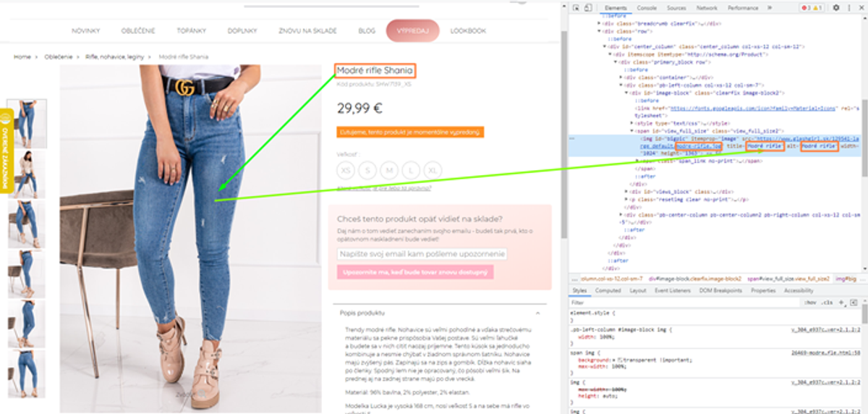The height and width of the screenshot is (414, 868).
Task: Focus the email notification input field
Action: click(422, 254)
